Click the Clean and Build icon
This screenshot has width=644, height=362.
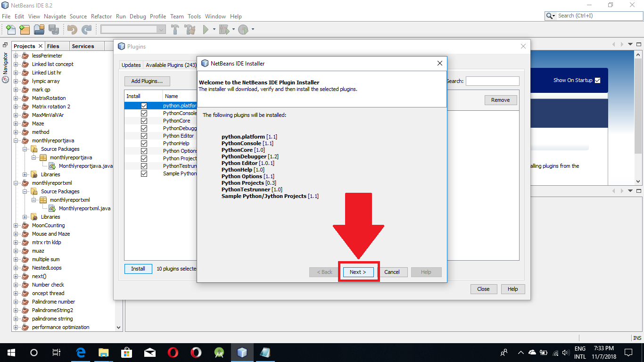(190, 30)
